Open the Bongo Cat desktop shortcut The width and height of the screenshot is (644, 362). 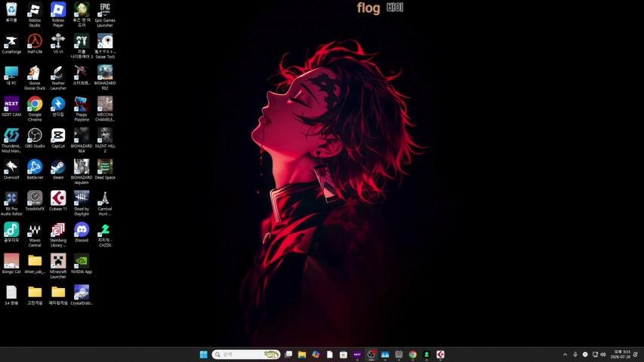tap(11, 264)
